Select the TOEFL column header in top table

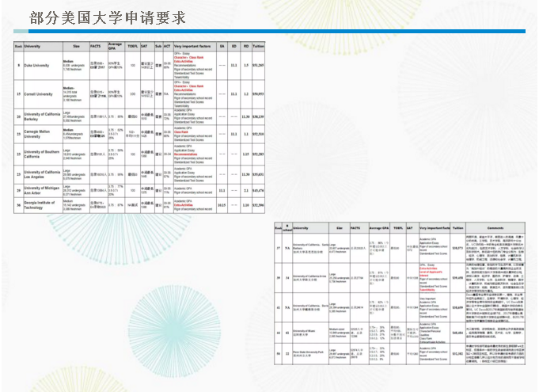(x=132, y=46)
